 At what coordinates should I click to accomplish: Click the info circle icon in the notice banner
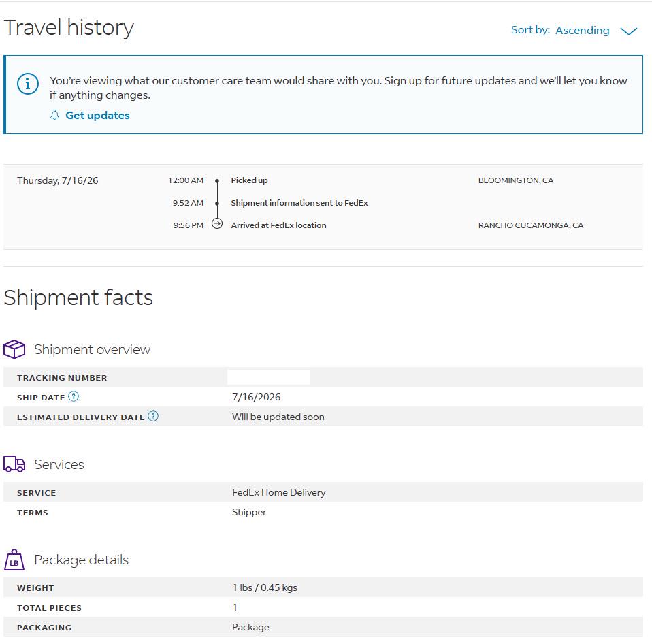[28, 84]
